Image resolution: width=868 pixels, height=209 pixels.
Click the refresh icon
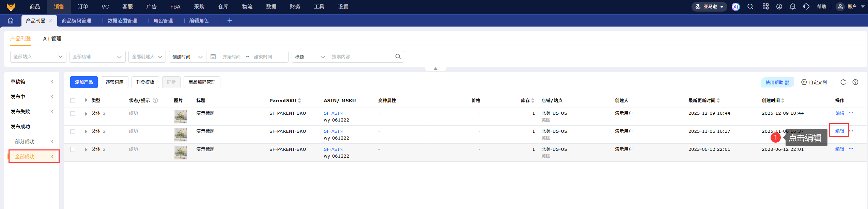[x=843, y=82]
